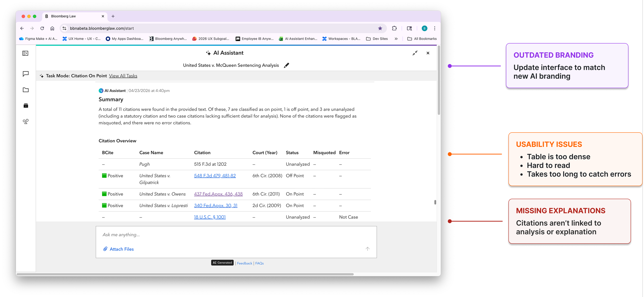
Task: Click green Positive indicator for Lopresti row
Action: tap(104, 205)
